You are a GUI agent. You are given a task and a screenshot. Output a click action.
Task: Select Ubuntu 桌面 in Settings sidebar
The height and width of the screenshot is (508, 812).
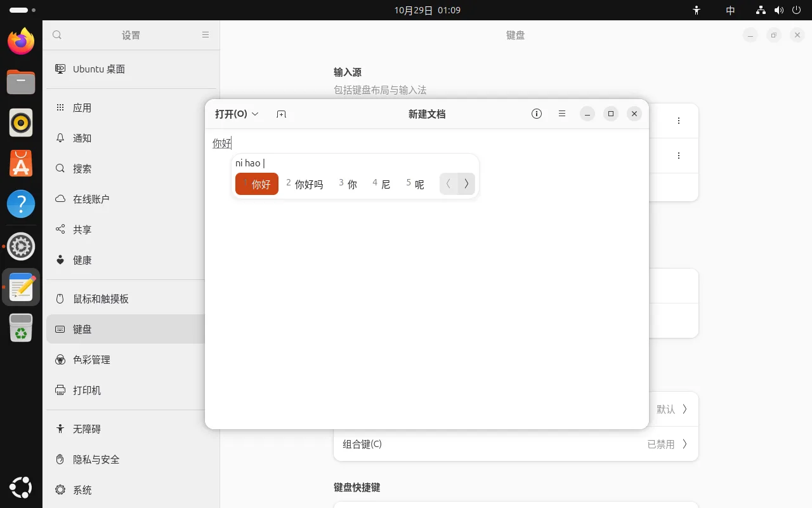[x=131, y=69]
